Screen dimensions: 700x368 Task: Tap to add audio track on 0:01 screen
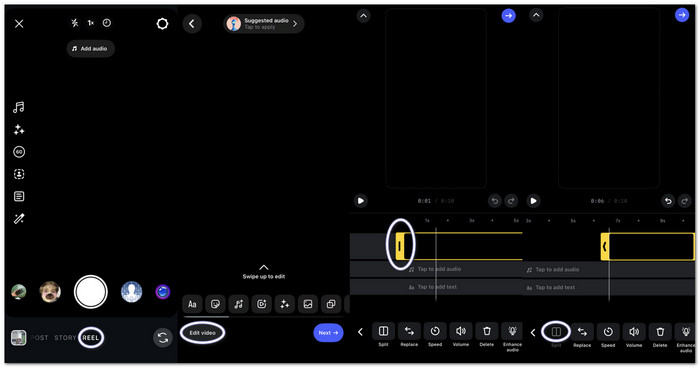coord(436,269)
